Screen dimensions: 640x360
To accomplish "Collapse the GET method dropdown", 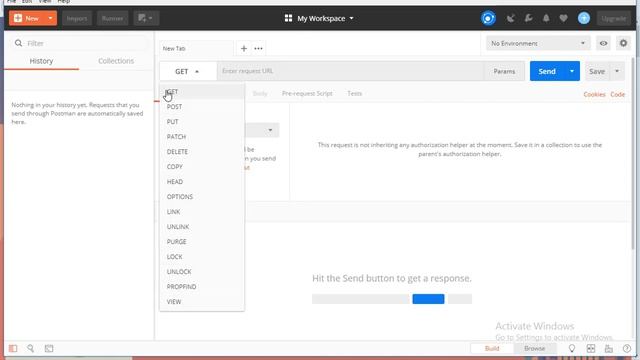I will point(188,71).
